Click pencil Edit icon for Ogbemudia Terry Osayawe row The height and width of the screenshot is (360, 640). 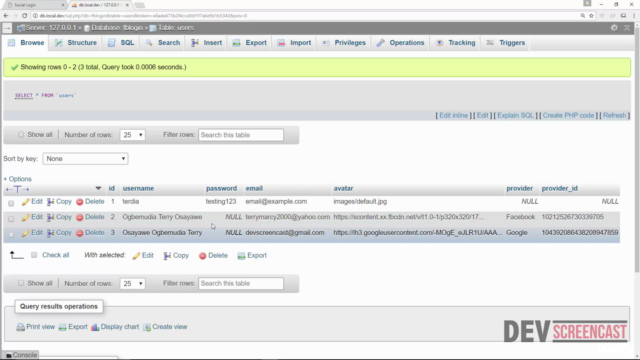(x=25, y=217)
